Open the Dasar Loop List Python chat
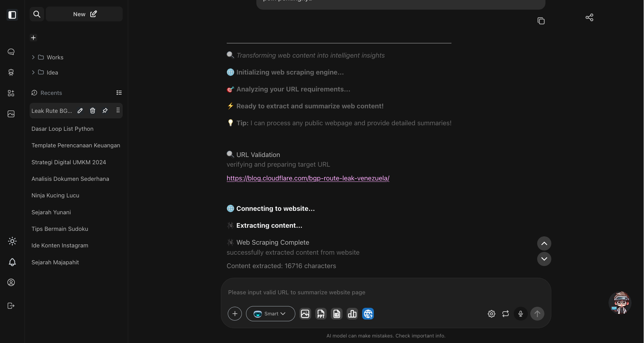The height and width of the screenshot is (343, 644). pos(62,129)
